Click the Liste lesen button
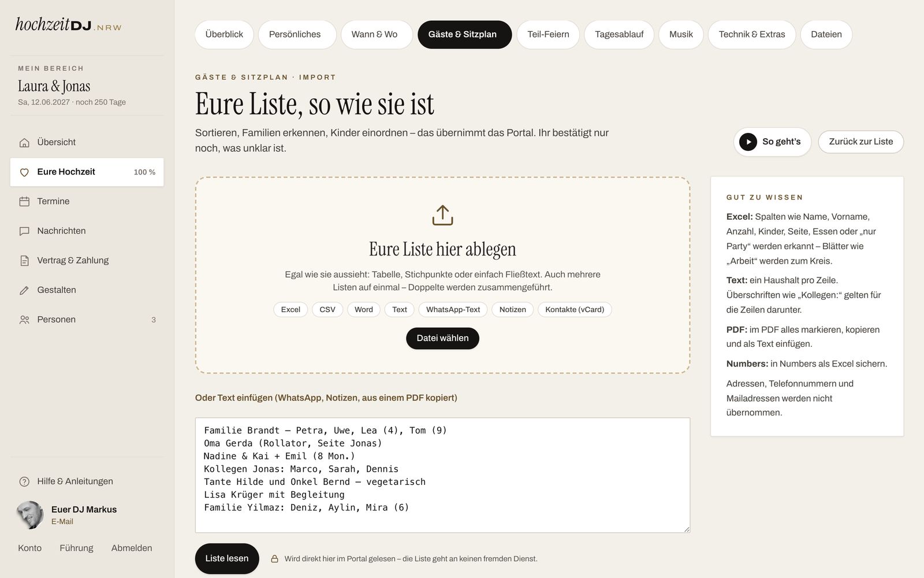The height and width of the screenshot is (578, 924). (227, 558)
